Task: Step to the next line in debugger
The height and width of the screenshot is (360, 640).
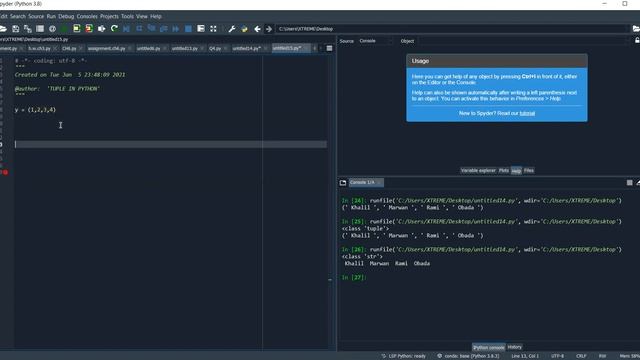Action: (x=139, y=29)
